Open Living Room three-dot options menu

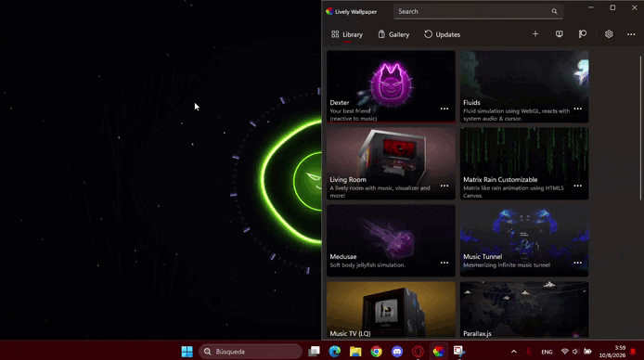444,186
